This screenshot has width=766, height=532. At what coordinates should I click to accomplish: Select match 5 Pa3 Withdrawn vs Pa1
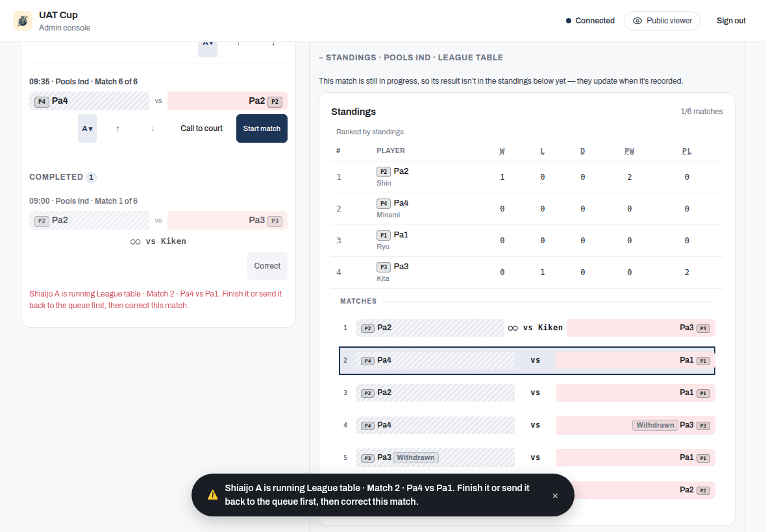tap(527, 458)
